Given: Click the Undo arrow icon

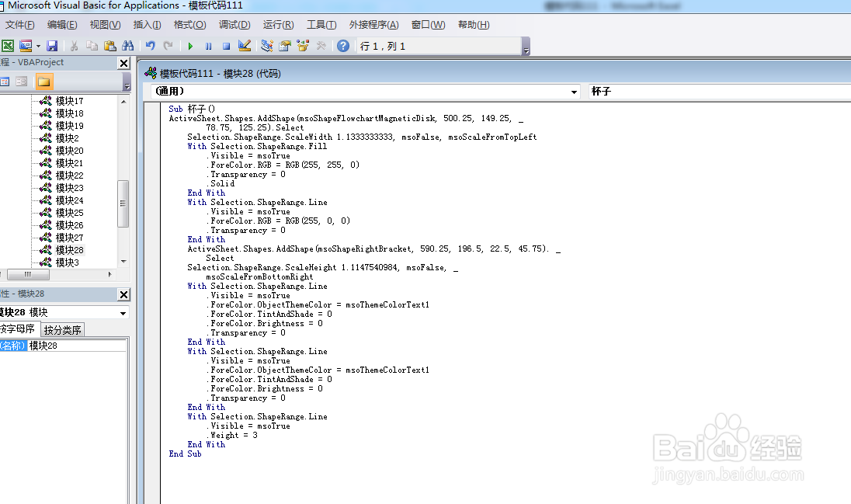Looking at the screenshot, I should [x=151, y=46].
